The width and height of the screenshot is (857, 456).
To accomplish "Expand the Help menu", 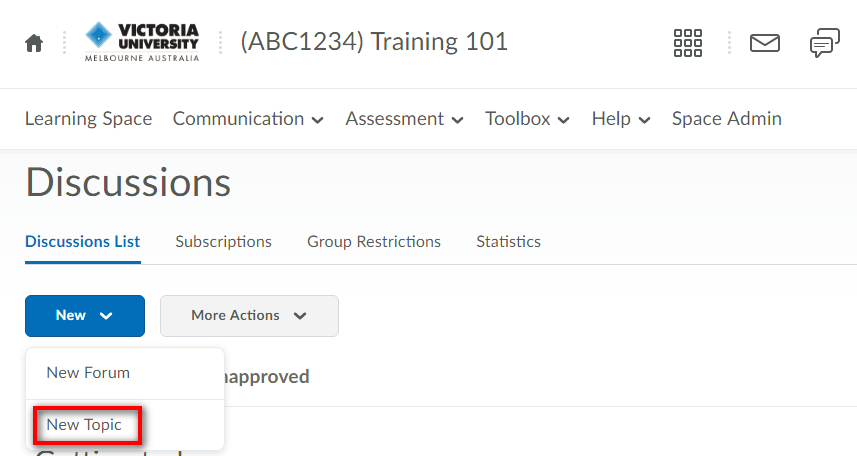I will pyautogui.click(x=621, y=119).
